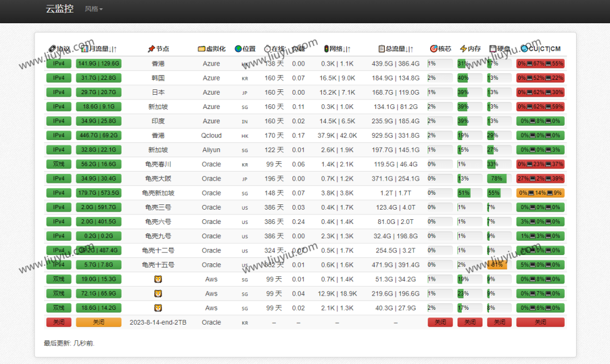
Task: Click the orange 关闭 badge in 月流量 column
Action: click(98, 322)
